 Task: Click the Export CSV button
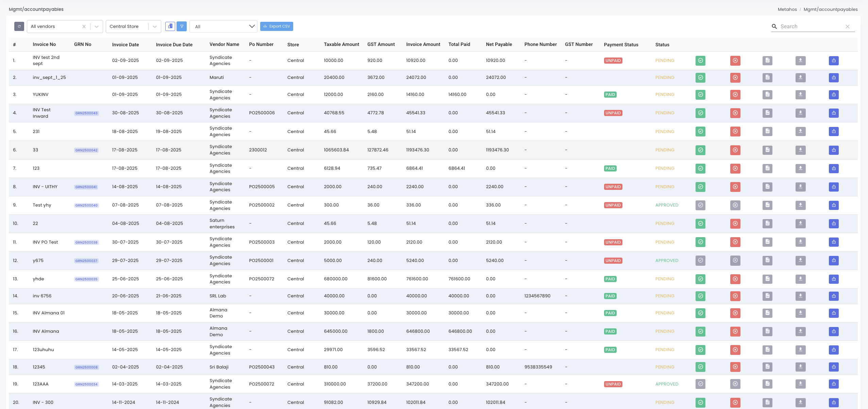[277, 26]
